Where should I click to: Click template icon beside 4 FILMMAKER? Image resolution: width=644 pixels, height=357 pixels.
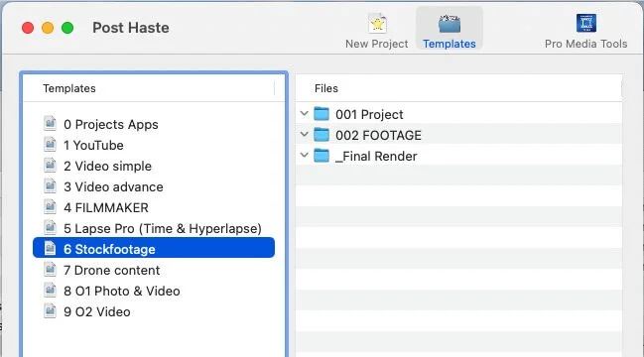[50, 207]
